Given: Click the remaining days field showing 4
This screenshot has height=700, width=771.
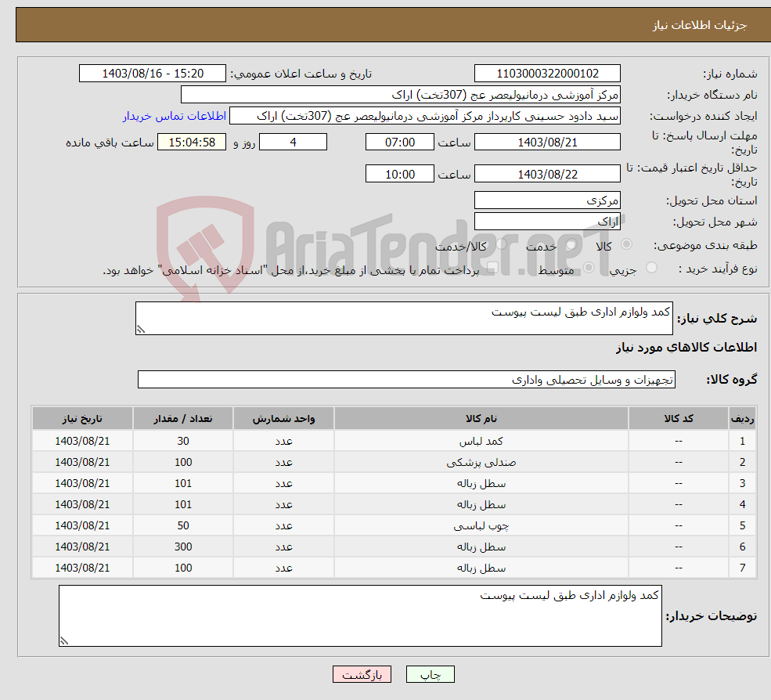Looking at the screenshot, I should coord(293,143).
